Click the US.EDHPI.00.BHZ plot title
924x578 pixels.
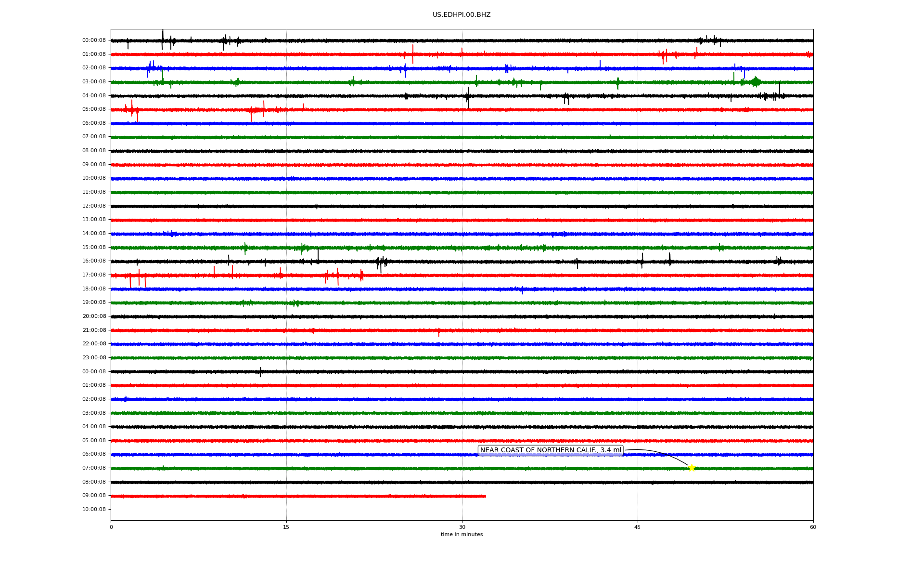click(462, 15)
